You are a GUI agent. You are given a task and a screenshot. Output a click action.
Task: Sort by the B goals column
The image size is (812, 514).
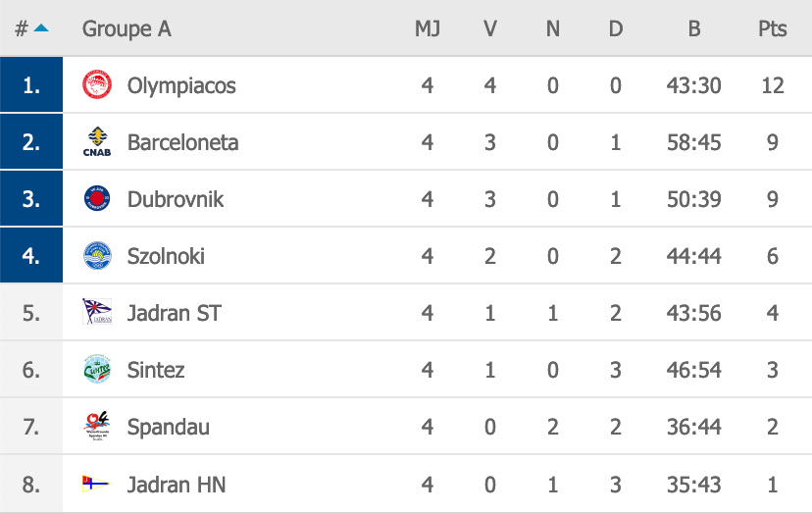click(x=694, y=28)
